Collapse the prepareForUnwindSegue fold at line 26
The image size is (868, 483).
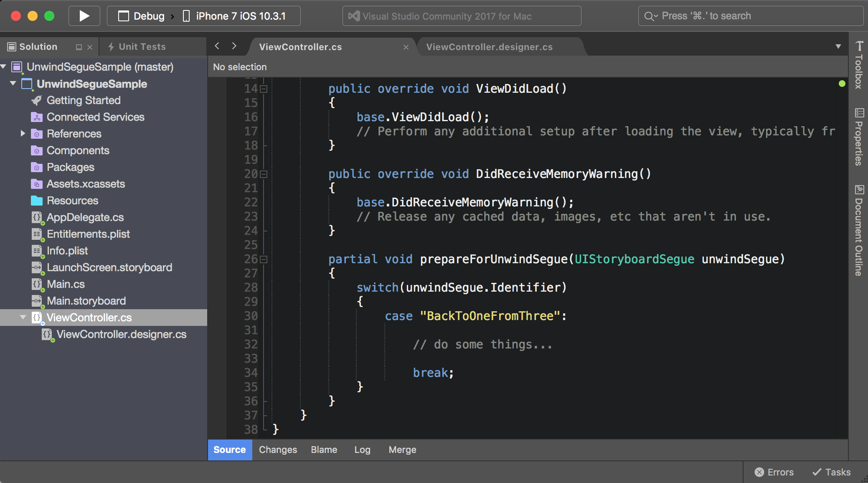pos(264,259)
